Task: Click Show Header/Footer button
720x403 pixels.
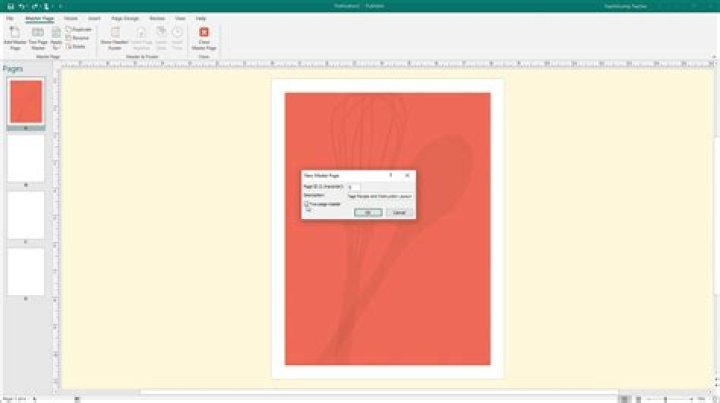Action: (115, 38)
